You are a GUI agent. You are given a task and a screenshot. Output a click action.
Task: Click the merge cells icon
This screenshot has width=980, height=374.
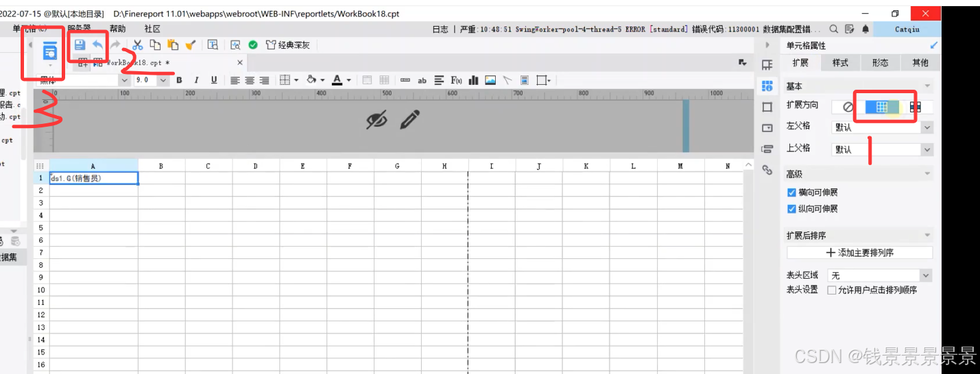coord(367,80)
